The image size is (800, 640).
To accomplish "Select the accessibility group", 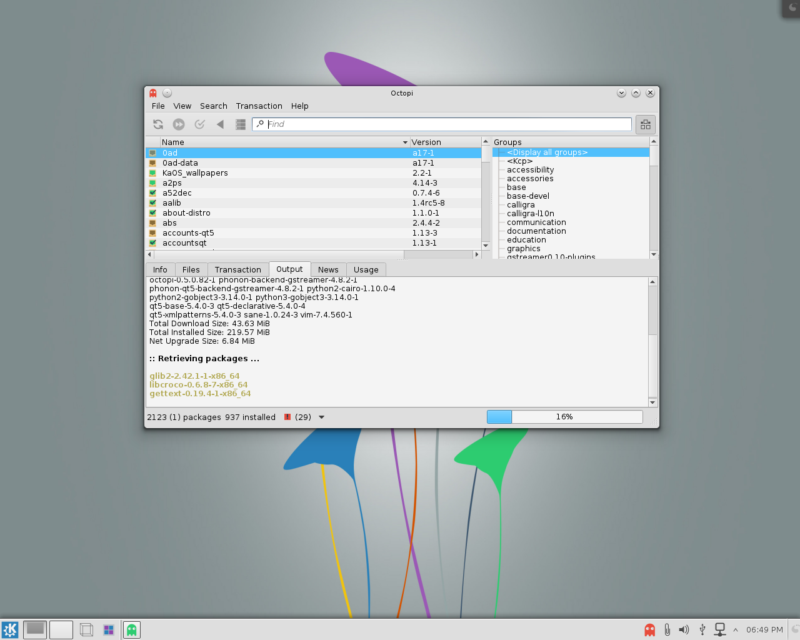I will tap(530, 170).
